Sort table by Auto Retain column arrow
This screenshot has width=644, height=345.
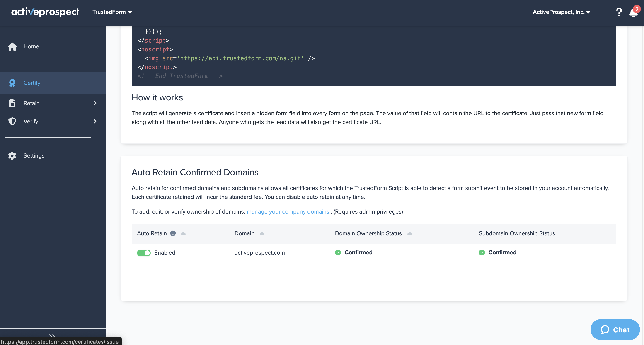(x=183, y=233)
